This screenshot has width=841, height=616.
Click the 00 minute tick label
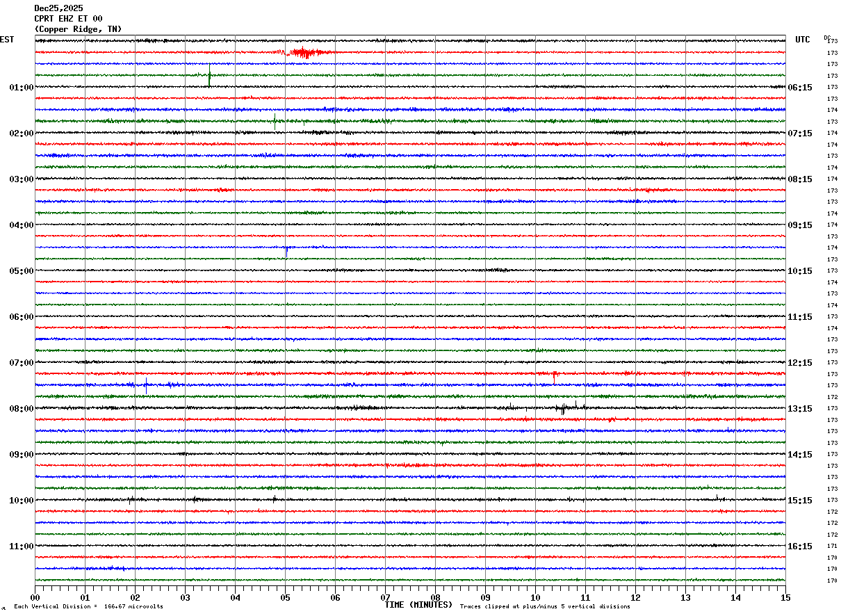(35, 597)
